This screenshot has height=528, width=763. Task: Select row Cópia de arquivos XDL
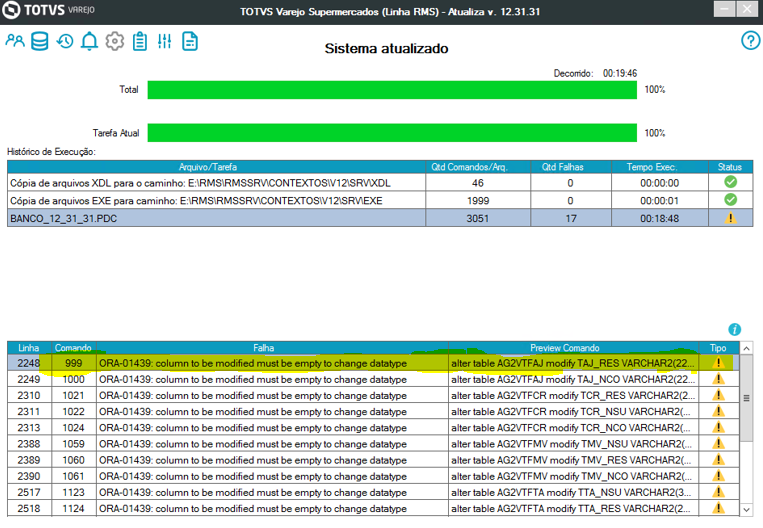click(380, 183)
